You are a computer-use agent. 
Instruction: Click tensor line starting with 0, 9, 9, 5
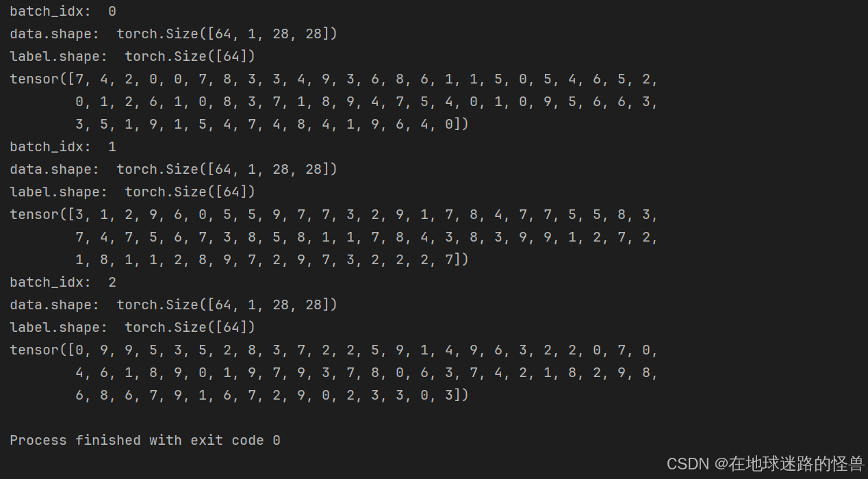pos(334,350)
